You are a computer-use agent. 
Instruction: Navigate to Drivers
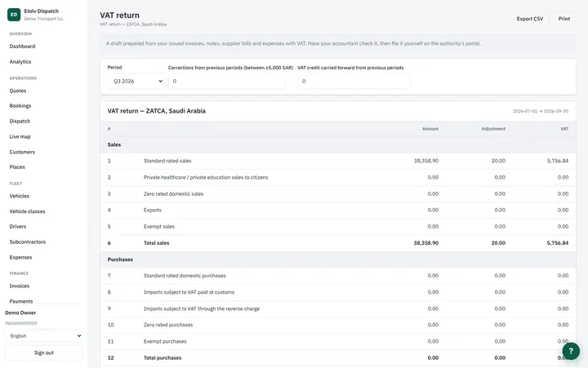(x=18, y=226)
